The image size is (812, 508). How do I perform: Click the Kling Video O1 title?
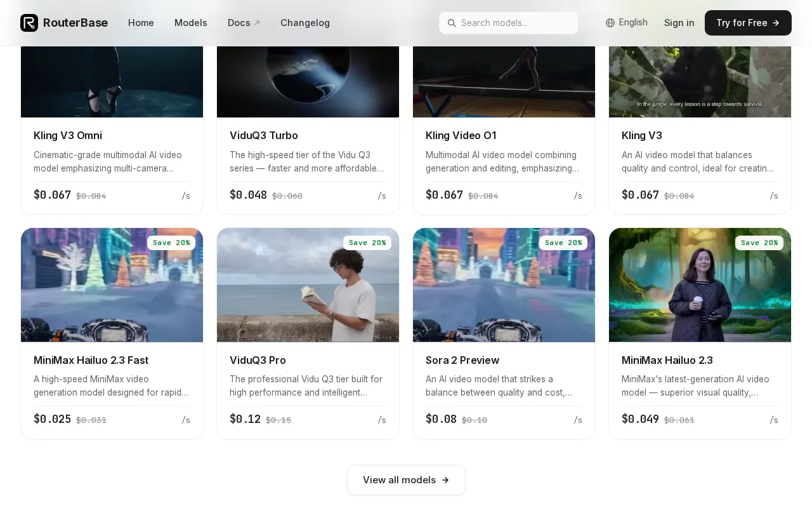click(461, 136)
